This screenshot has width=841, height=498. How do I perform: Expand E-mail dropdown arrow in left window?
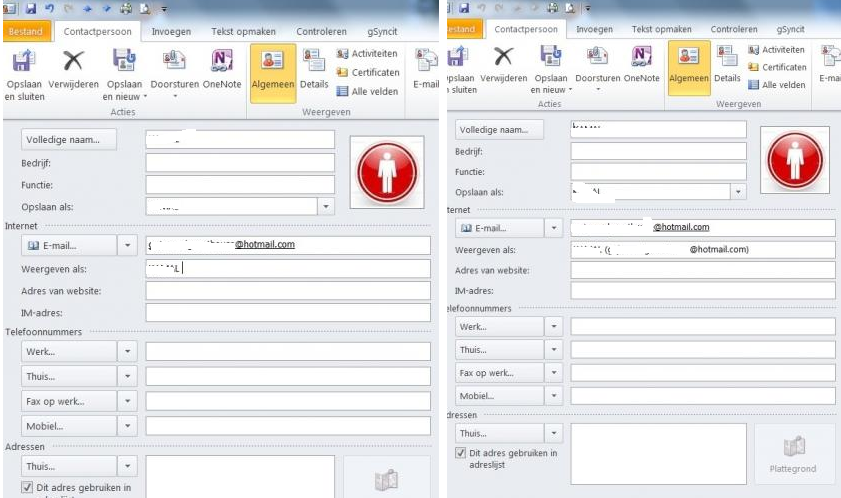pyautogui.click(x=127, y=245)
